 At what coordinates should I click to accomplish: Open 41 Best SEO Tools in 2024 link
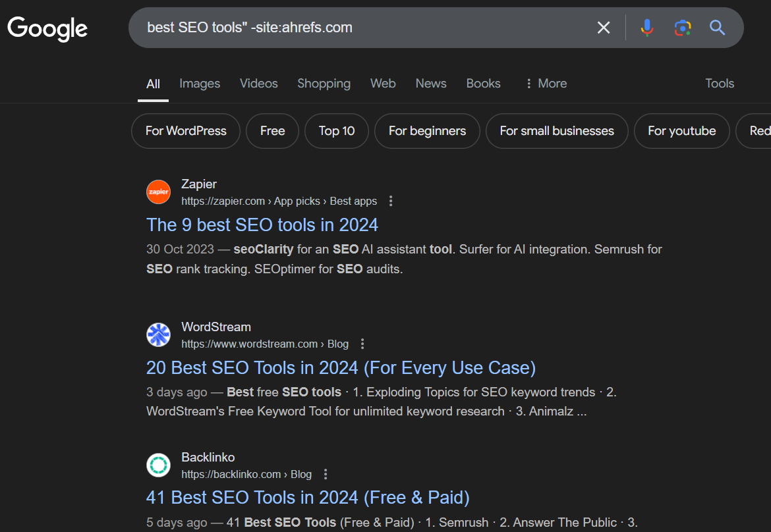click(308, 498)
